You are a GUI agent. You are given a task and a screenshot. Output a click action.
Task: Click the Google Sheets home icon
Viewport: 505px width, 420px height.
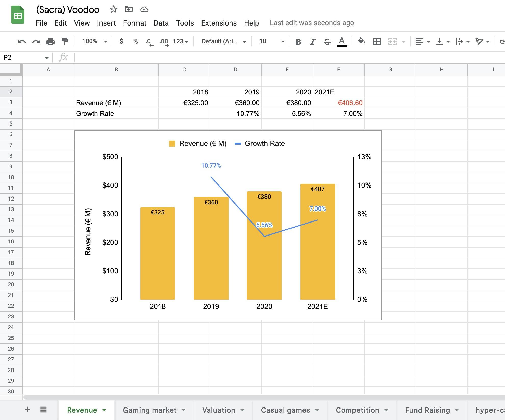(18, 15)
